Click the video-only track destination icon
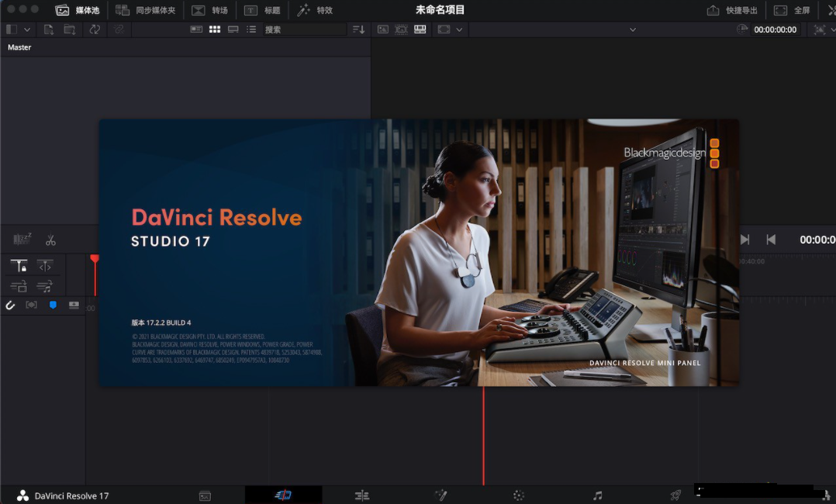 coord(19,286)
